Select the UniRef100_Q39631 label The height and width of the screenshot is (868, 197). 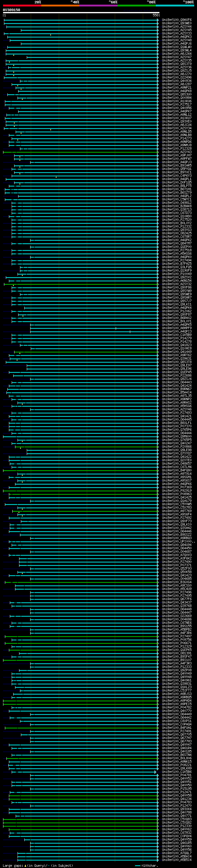(176, 358)
